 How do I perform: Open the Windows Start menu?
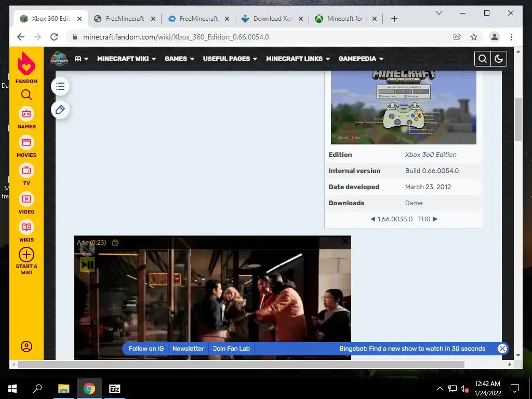[12, 389]
